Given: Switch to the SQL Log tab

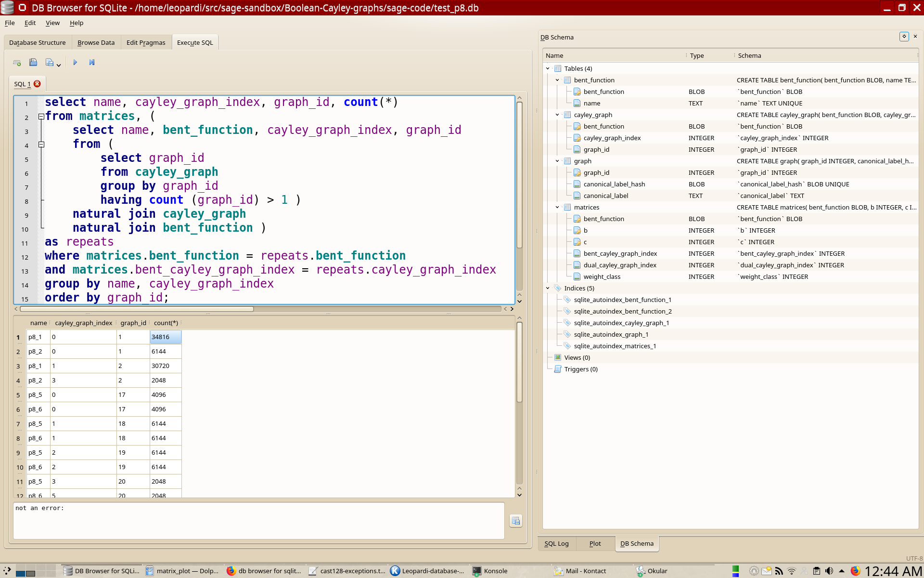Looking at the screenshot, I should (556, 543).
